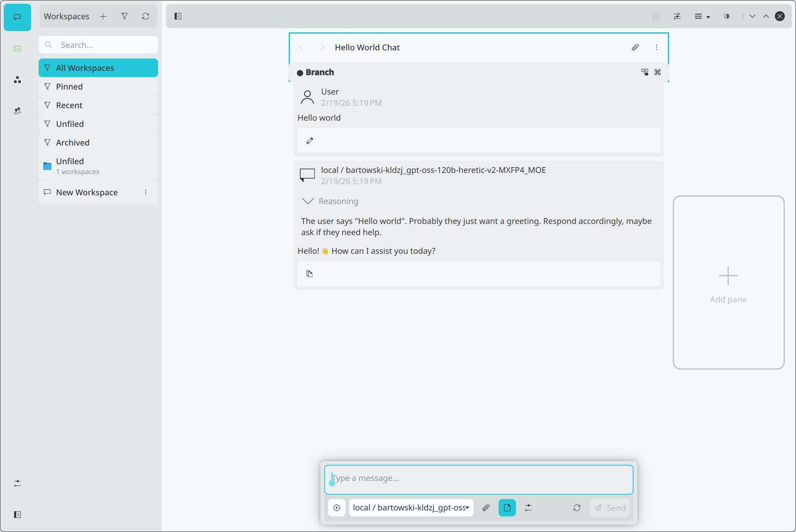Click the round icon left of model selector
This screenshot has width=796, height=532.
click(x=337, y=508)
